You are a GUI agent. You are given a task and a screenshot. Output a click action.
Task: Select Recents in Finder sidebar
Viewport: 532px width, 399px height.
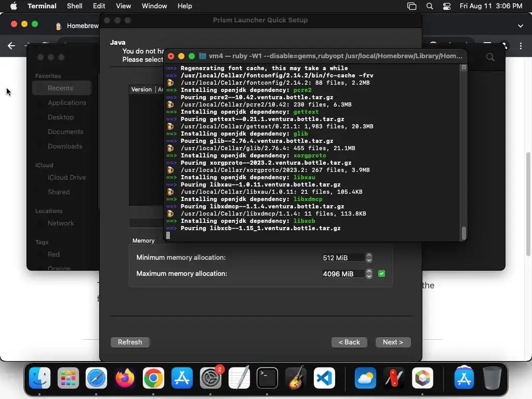pos(62,88)
